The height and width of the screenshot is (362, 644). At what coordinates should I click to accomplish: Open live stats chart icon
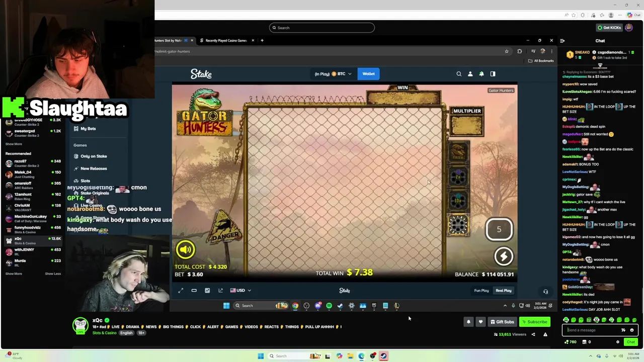click(207, 290)
